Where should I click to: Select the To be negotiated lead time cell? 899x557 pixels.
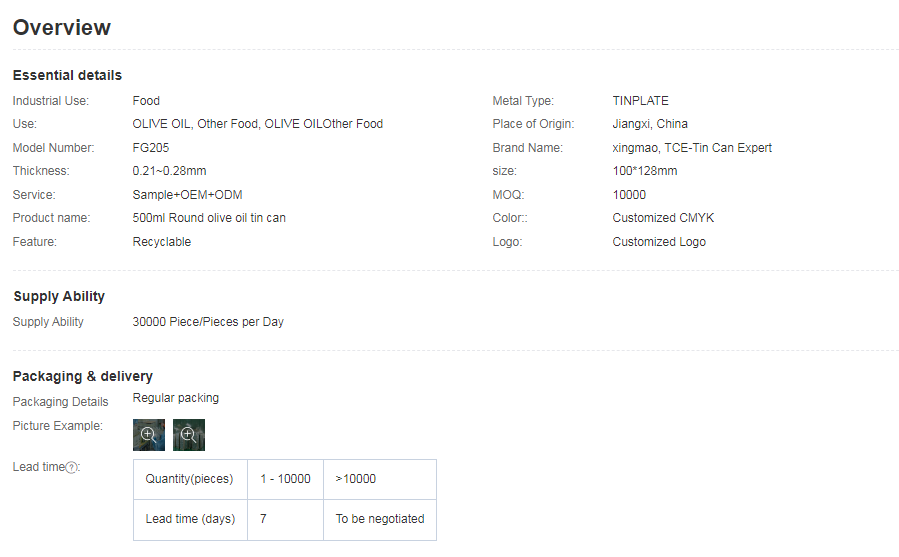(x=380, y=519)
